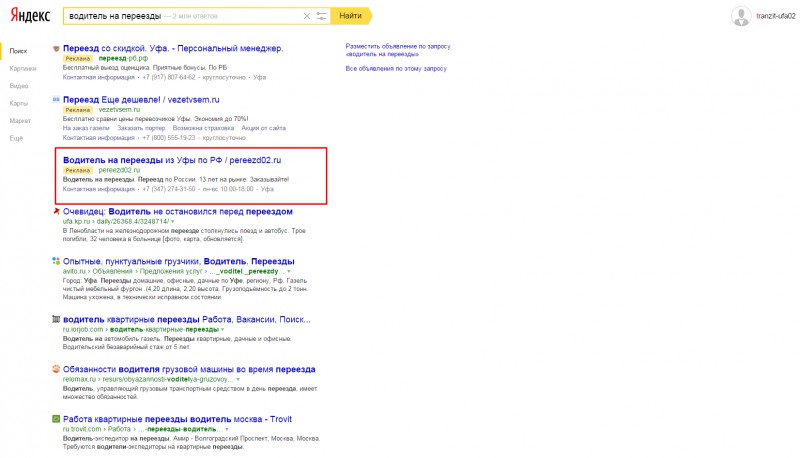Click ru.trovit.com domain link

click(x=82, y=429)
